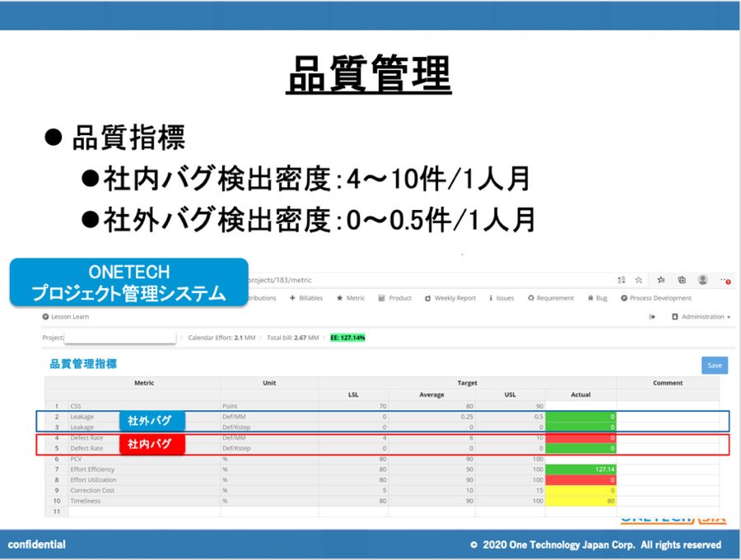741x560 pixels.
Task: Click red Actual cell in Effort Utilization row
Action: point(580,479)
